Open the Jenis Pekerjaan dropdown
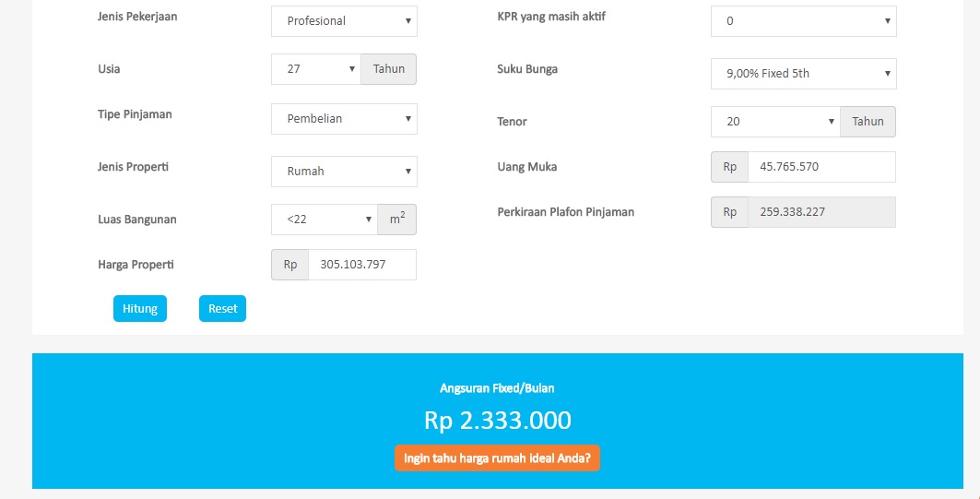This screenshot has width=980, height=499. coord(344,21)
